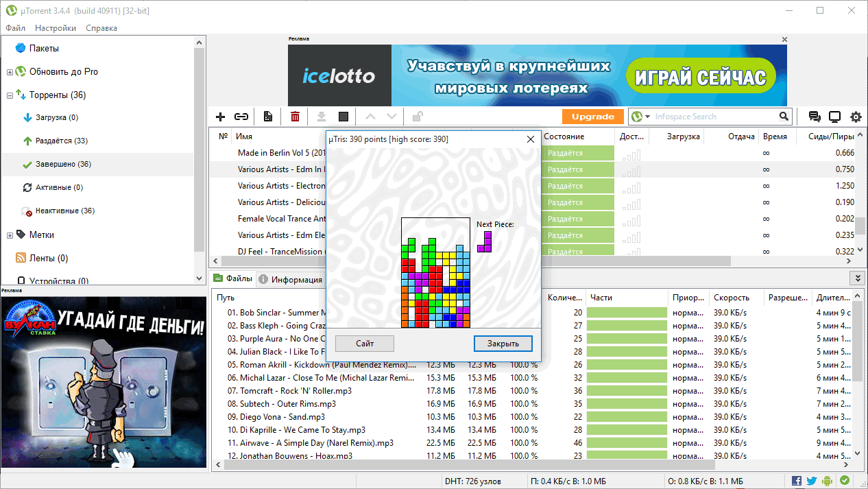The width and height of the screenshot is (868, 489).
Task: Click the red Remove Torrent trash icon
Action: point(295,117)
